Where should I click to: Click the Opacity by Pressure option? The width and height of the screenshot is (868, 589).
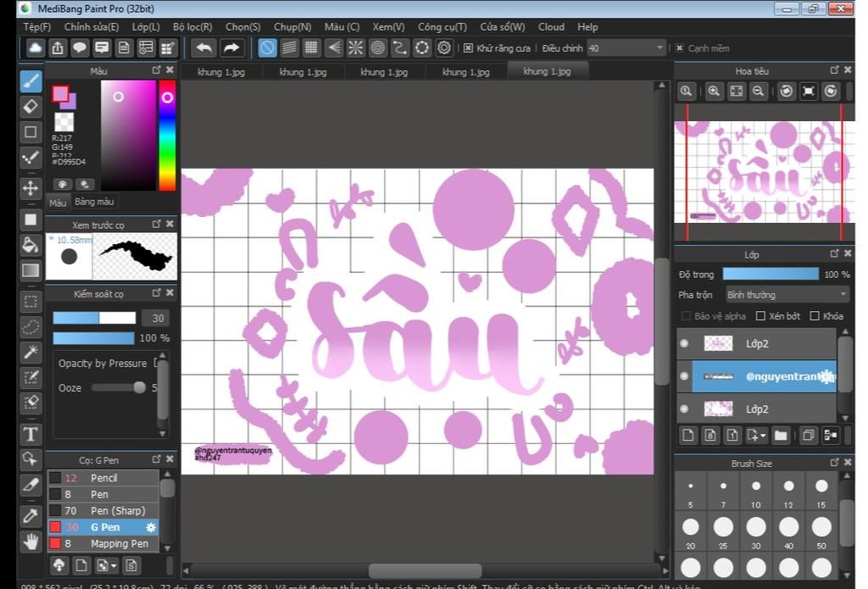pos(103,363)
